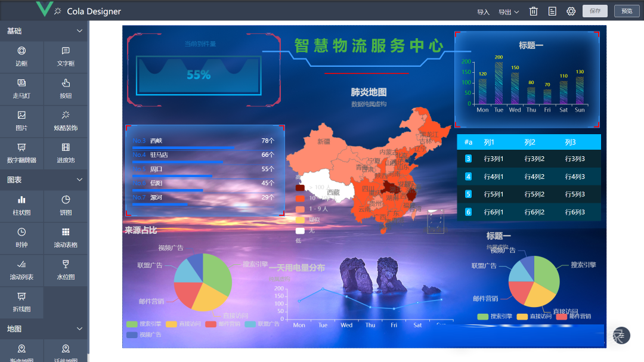Click 新疆 region on the map
This screenshot has height=362, width=644.
click(x=324, y=142)
